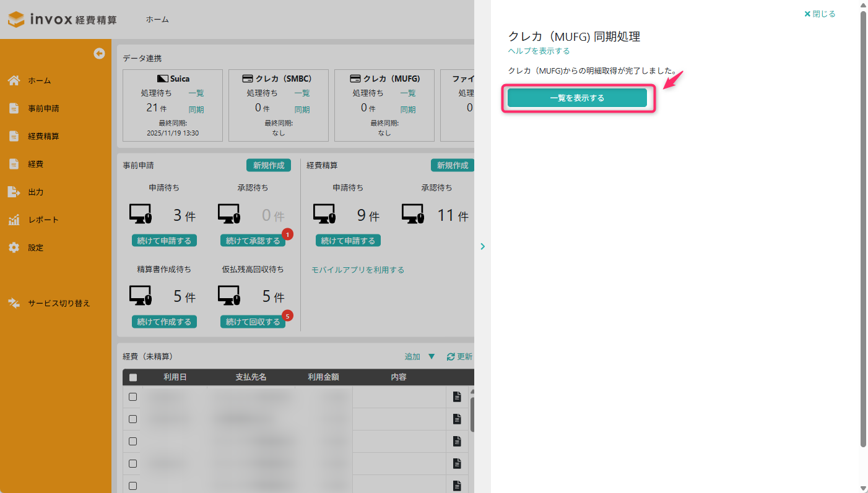Click the right panel vertical scrollbar
This screenshot has width=868, height=493.
click(863, 229)
